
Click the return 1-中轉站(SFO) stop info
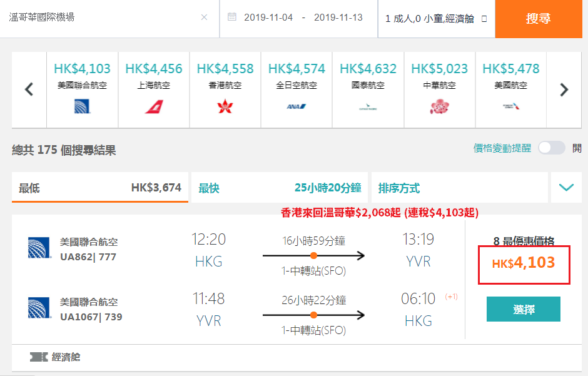[x=314, y=330]
